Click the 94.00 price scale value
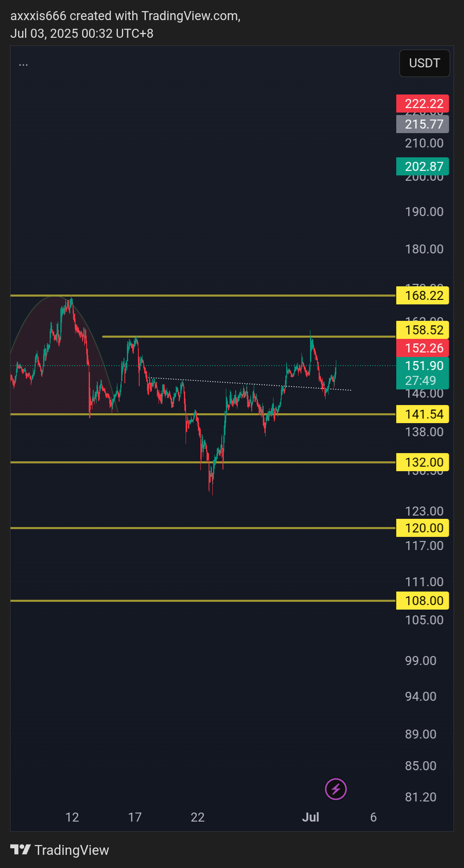 (x=420, y=696)
